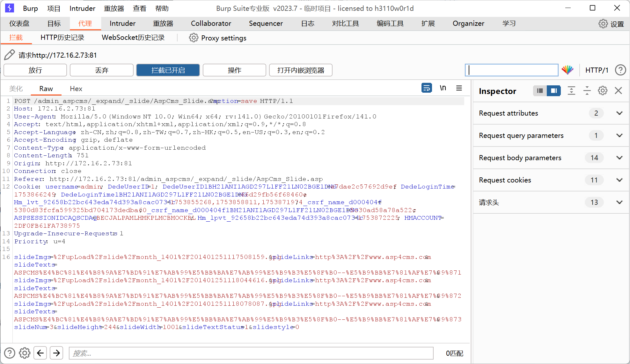Switch to the 仪表盘 tab

pos(19,24)
